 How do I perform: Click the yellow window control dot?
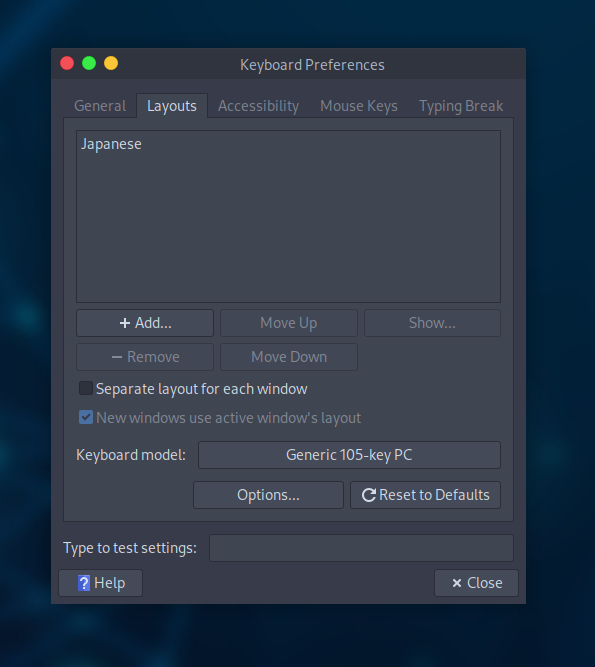(x=111, y=63)
